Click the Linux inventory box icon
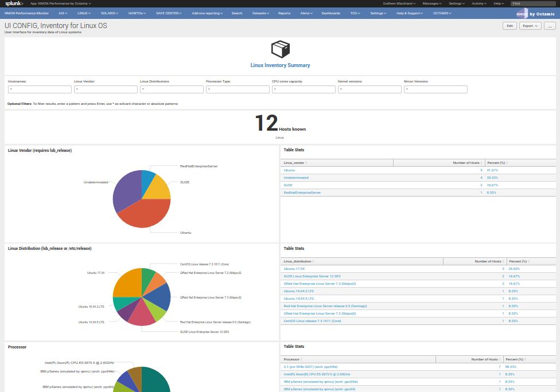The width and height of the screenshot is (560, 392). point(280,49)
